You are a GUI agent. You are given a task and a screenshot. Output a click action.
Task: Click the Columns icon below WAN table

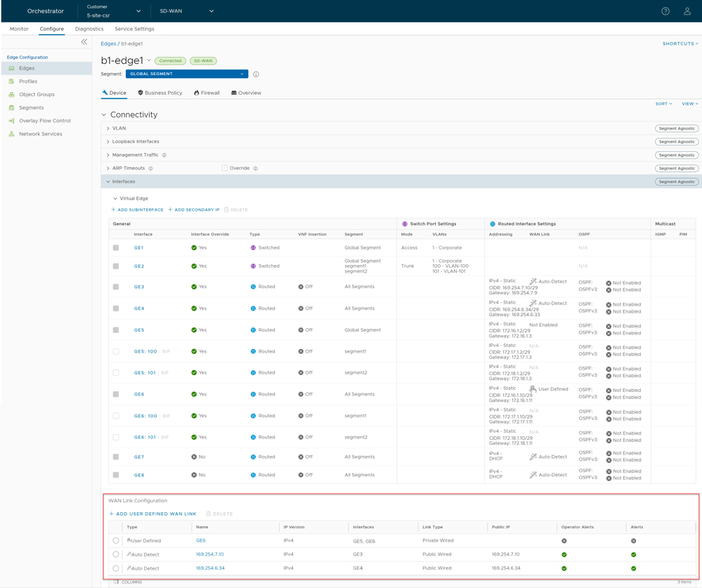pyautogui.click(x=117, y=582)
